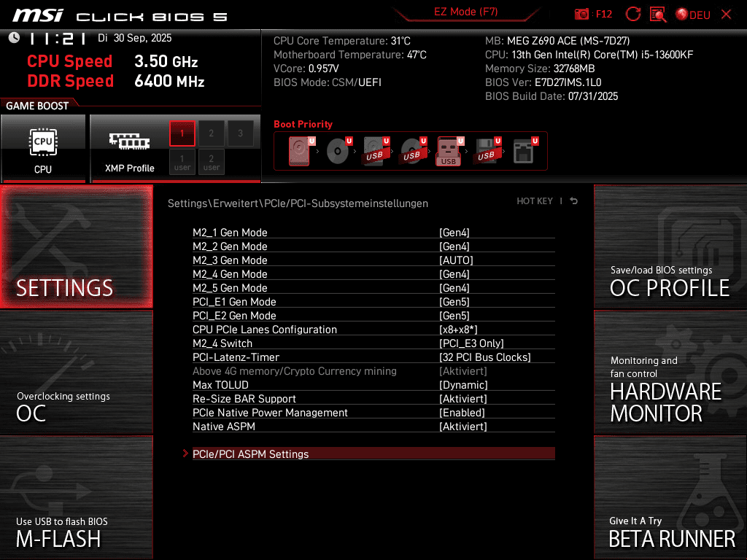Click the GAME BOOST tab label
The width and height of the screenshot is (747, 560).
point(37,106)
